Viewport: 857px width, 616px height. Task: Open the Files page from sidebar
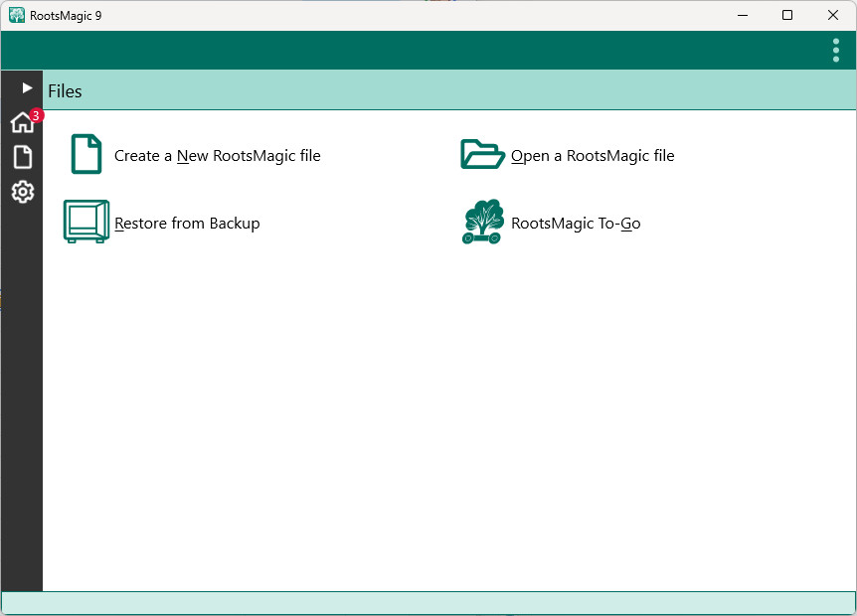[x=22, y=157]
